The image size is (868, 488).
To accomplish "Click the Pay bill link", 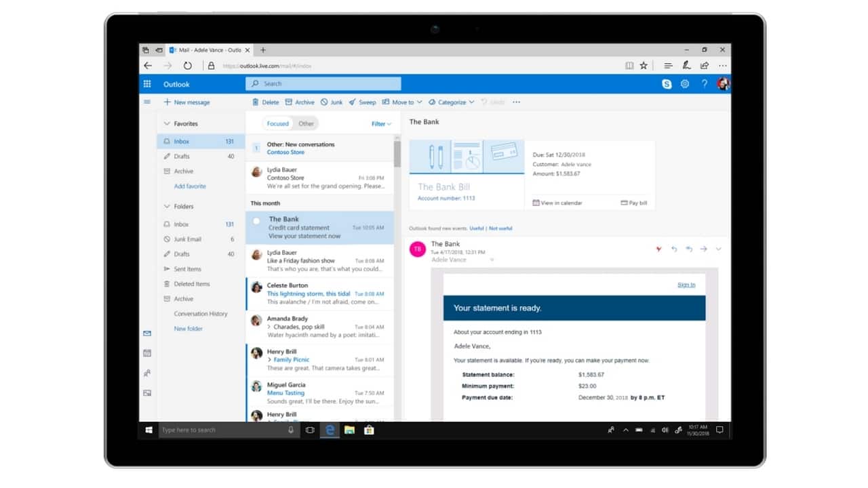I will tap(633, 203).
